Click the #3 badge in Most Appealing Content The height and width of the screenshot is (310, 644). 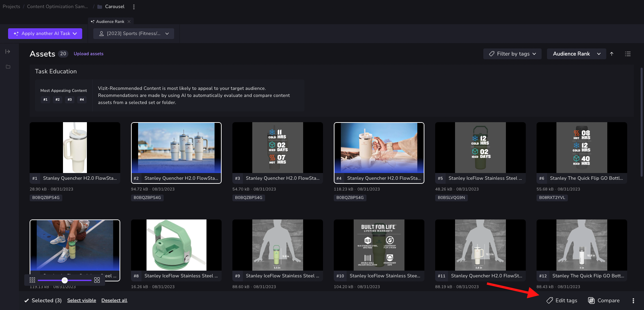click(x=70, y=100)
